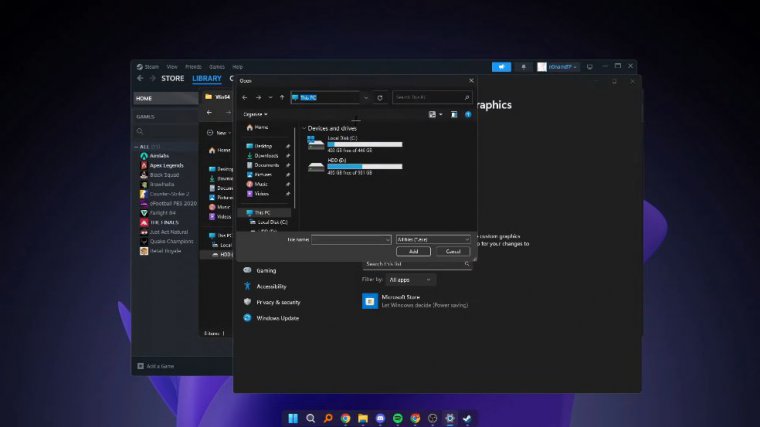Collapse the Devices and drives group
The image size is (760, 427).
(303, 128)
